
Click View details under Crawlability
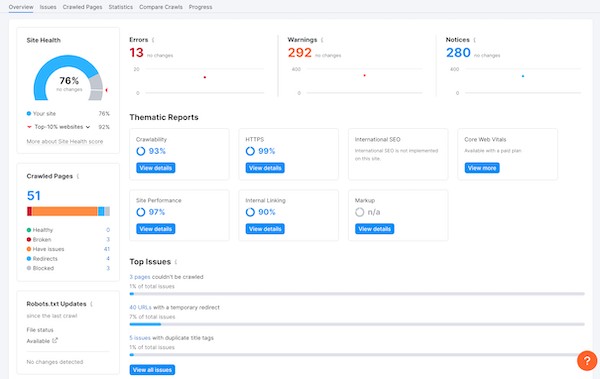click(156, 168)
